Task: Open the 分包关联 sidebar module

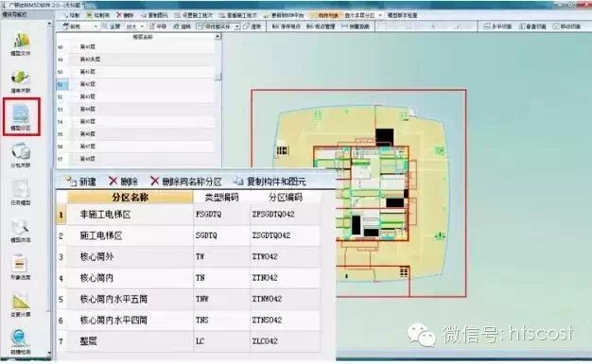Action: (x=21, y=156)
